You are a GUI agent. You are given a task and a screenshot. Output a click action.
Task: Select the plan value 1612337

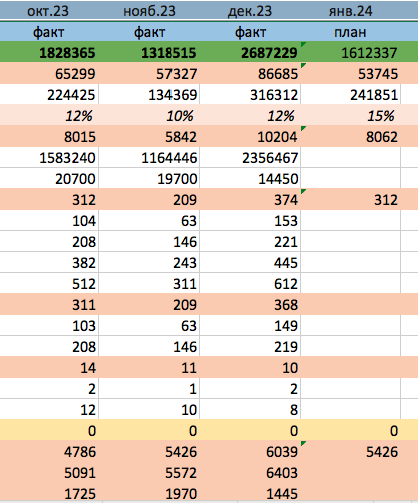[350, 53]
